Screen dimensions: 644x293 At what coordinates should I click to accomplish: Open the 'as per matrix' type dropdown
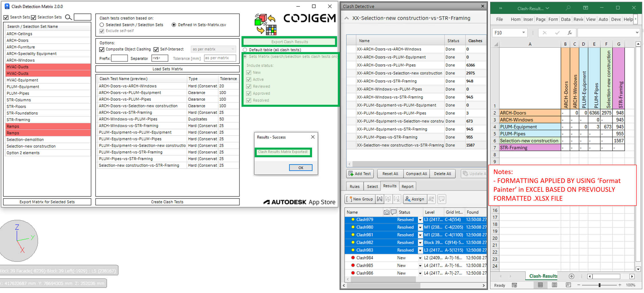214,49
